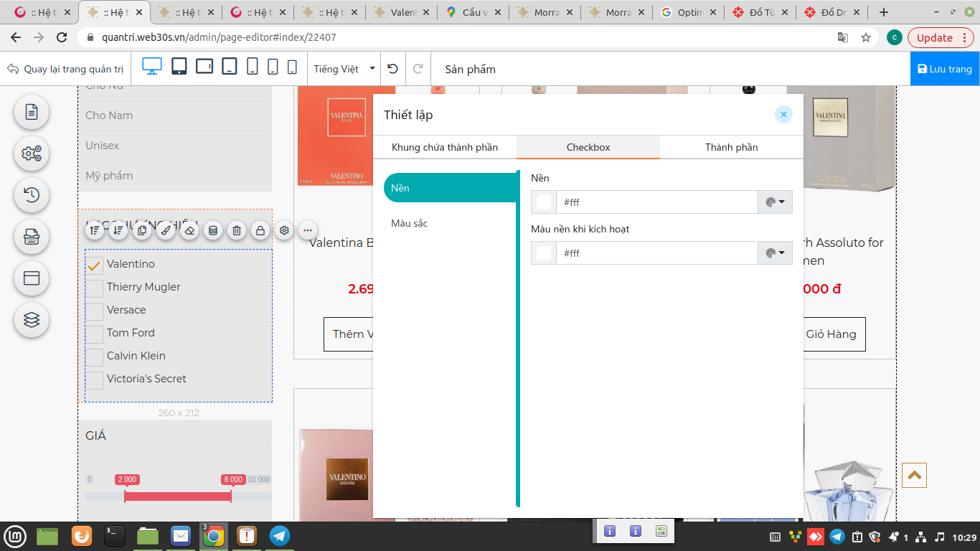This screenshot has height=551, width=980.
Task: Click the browser address bar URL
Action: [x=219, y=37]
